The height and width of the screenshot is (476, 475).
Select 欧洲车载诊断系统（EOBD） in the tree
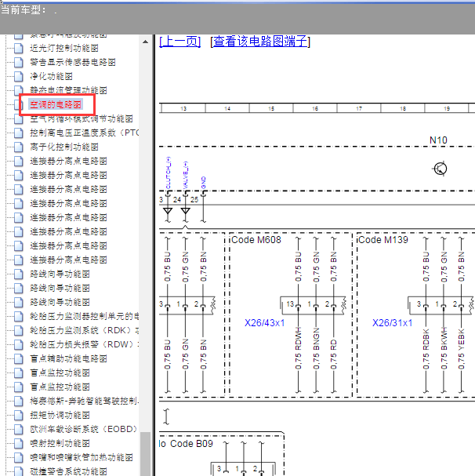(83, 429)
